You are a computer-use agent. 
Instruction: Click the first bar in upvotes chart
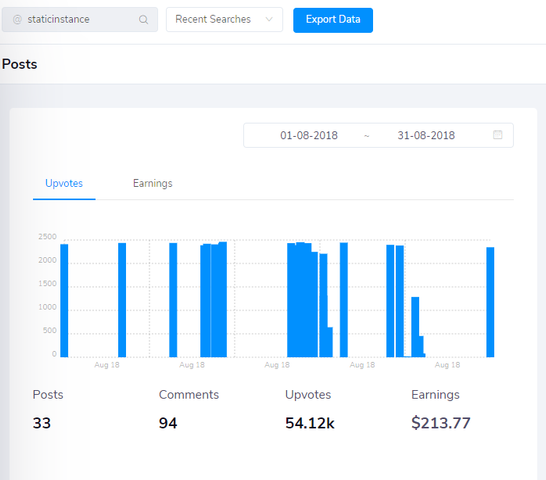tap(64, 301)
